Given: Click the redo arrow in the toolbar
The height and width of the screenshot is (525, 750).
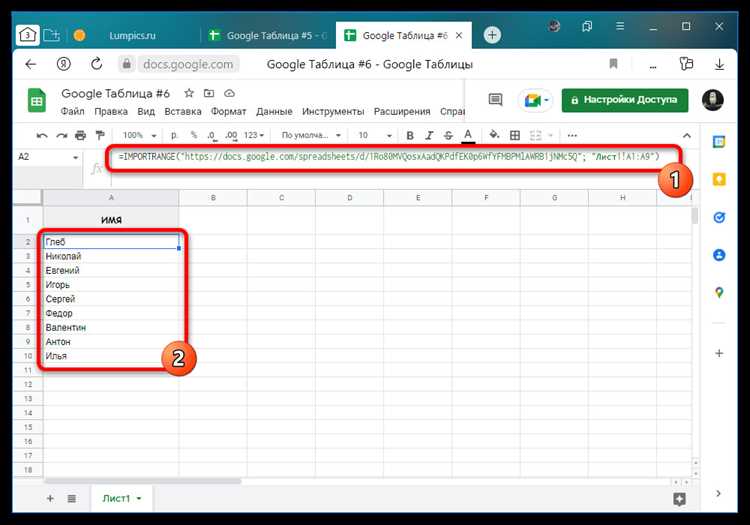Looking at the screenshot, I should coord(62,136).
